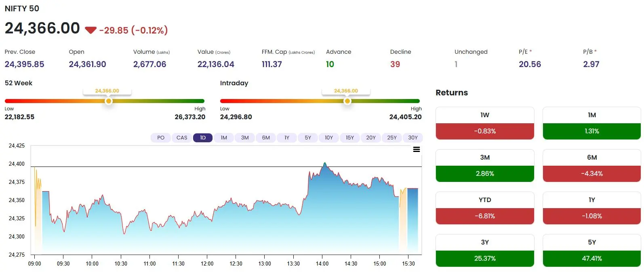Click 52 Week high value 26,373.20
The height and width of the screenshot is (272, 644).
190,117
